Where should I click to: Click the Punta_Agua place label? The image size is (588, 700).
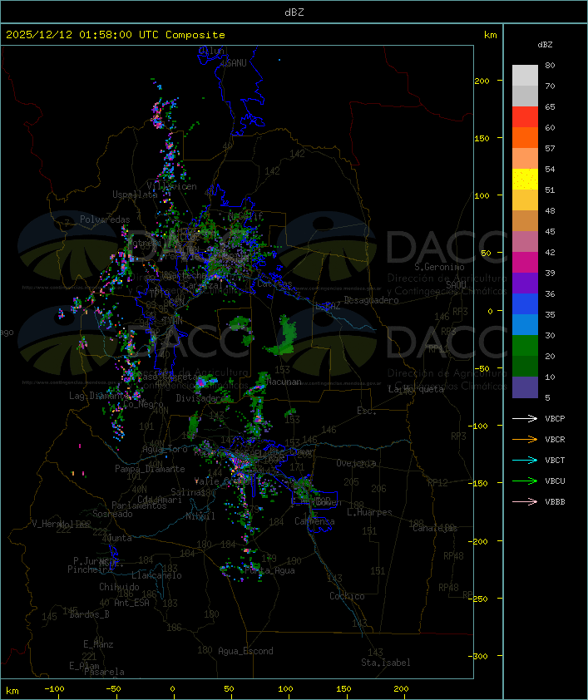269,570
